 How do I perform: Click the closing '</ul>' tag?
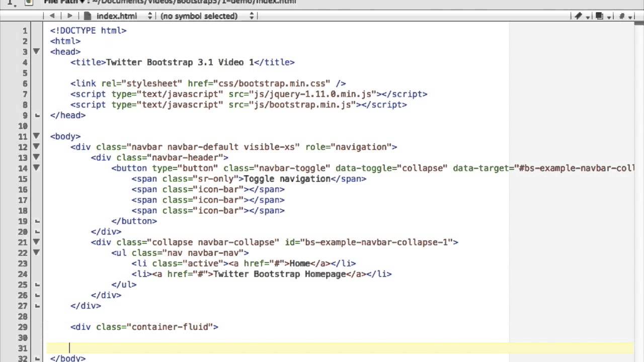pos(124,285)
